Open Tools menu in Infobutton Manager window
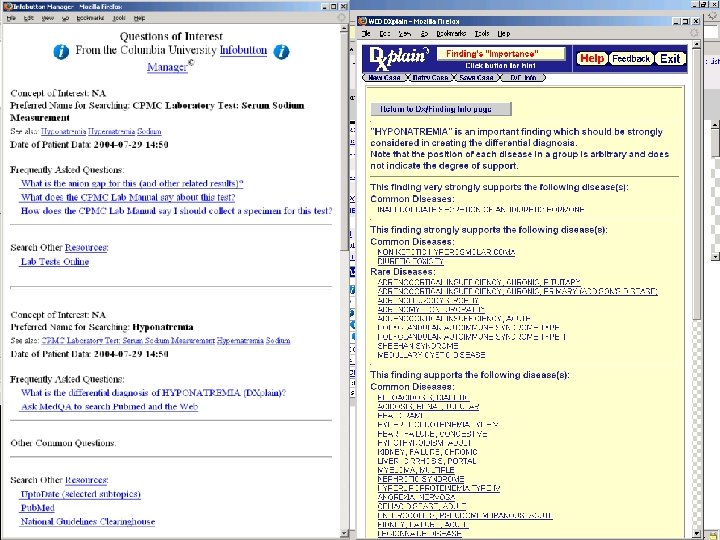 119,18
